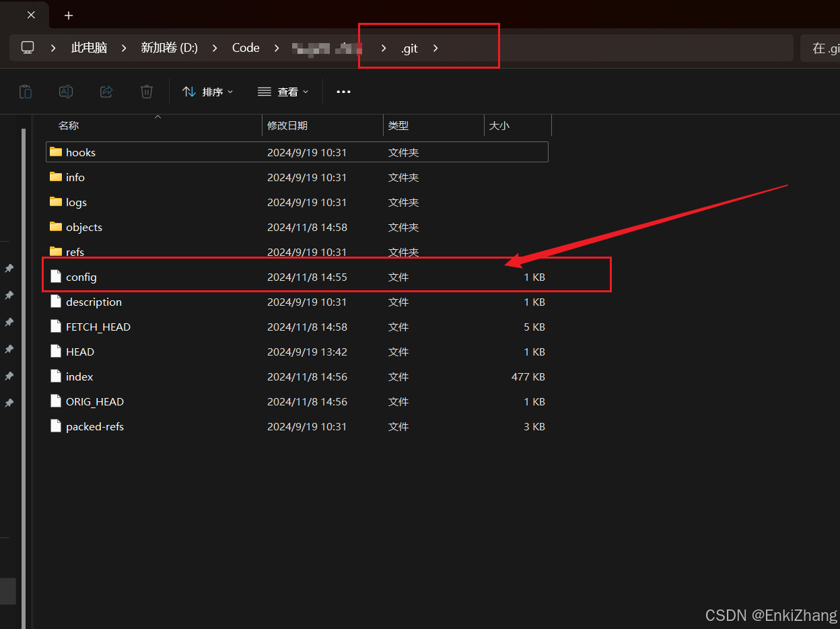Click the index file name

coord(79,376)
